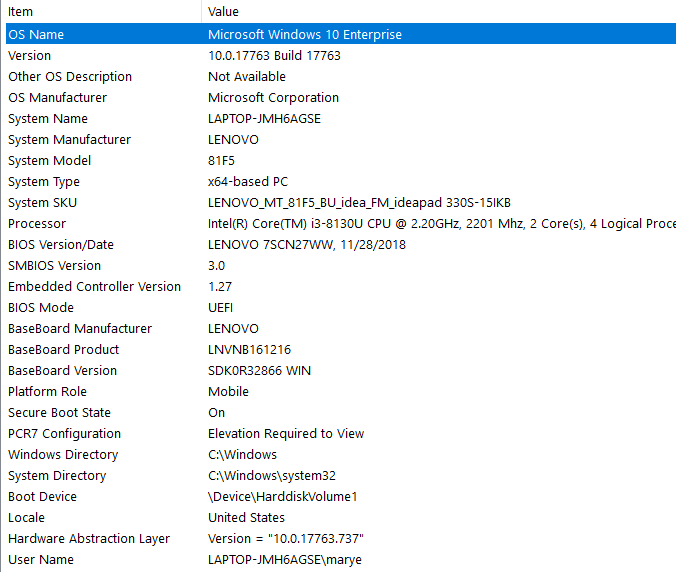Click the Locale value United States
The image size is (676, 572).
[x=246, y=518]
